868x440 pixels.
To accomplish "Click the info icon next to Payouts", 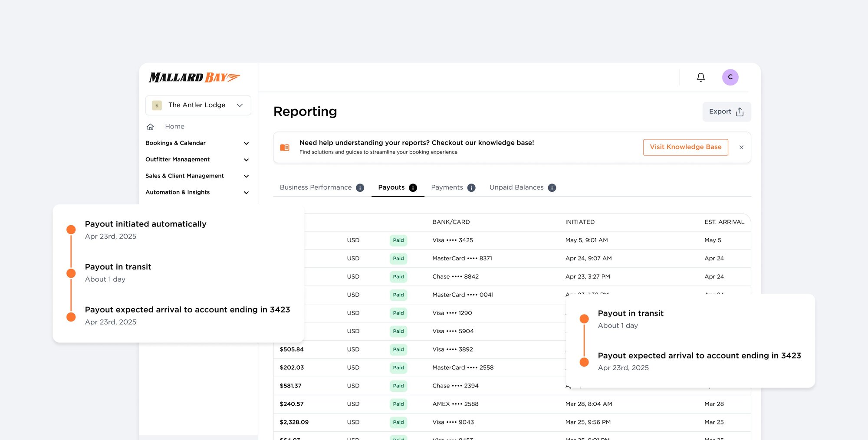I will click(x=413, y=187).
